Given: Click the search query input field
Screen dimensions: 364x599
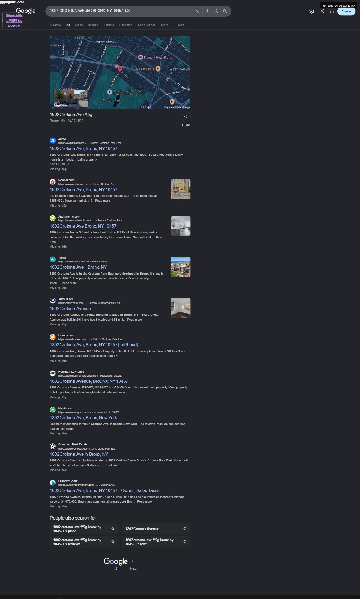Looking at the screenshot, I should click(x=120, y=11).
